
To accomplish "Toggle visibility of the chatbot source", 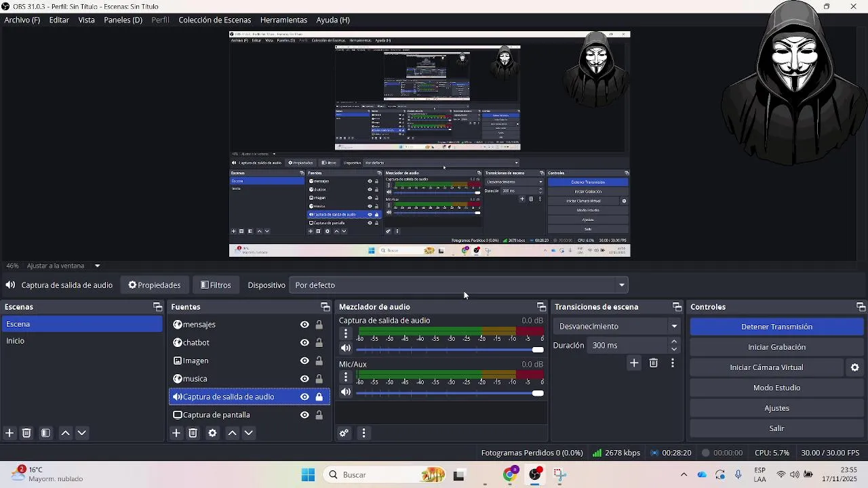I will 304,343.
